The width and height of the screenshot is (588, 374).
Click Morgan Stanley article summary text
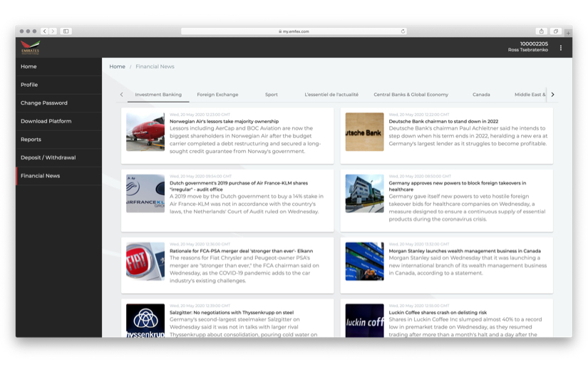468,265
